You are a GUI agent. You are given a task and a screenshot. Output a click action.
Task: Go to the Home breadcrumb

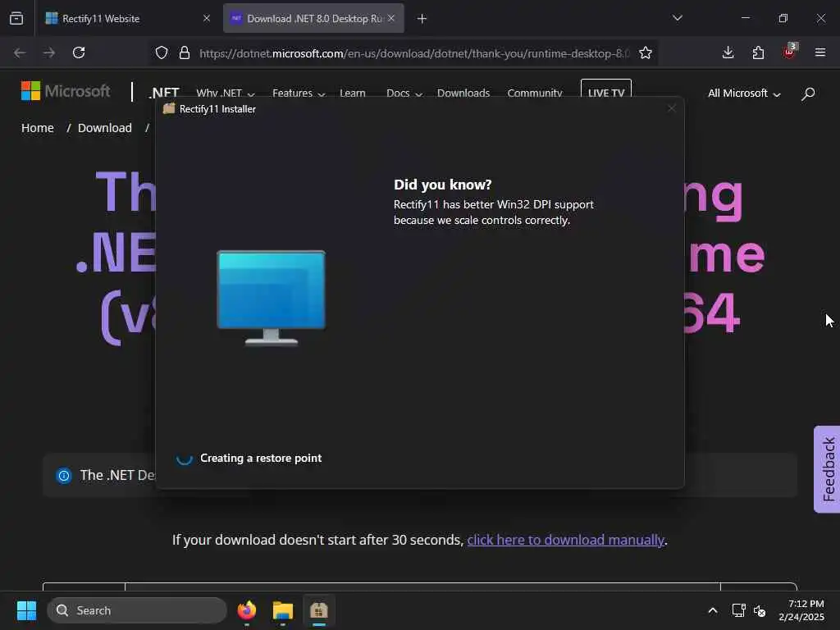tap(38, 128)
